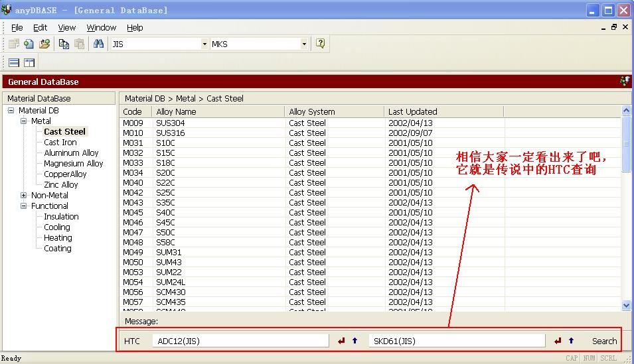
Task: Open the Window menu
Action: click(x=101, y=27)
